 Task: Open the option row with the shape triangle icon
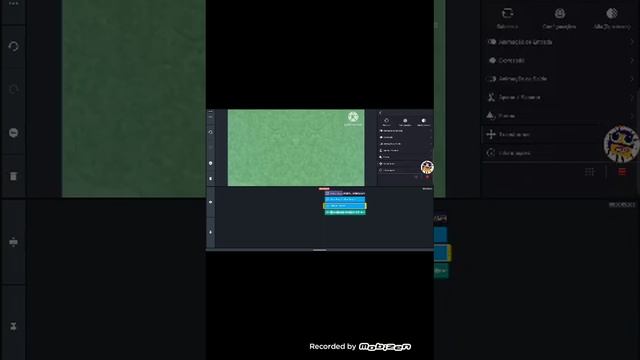405,157
